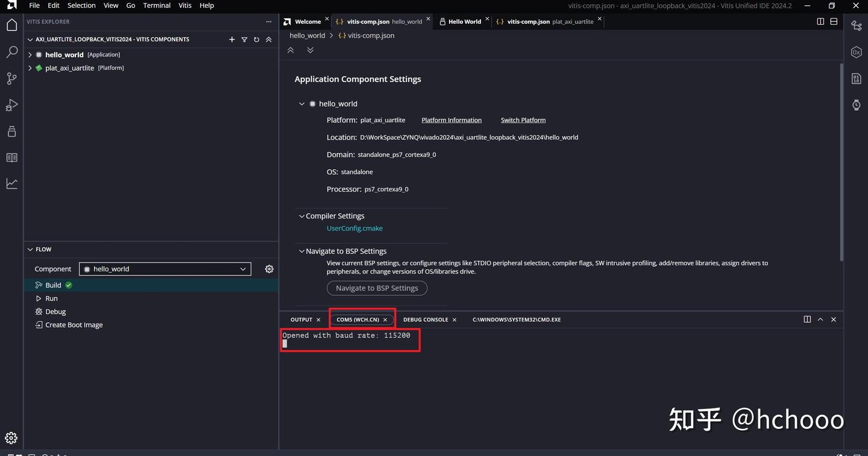Close the DEBUG CONSOLE panel tab

454,320
